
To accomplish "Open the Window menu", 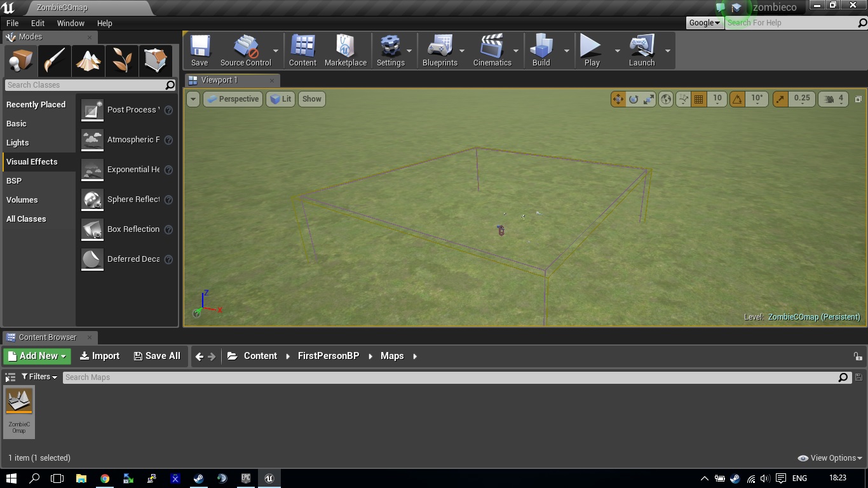I will (71, 23).
